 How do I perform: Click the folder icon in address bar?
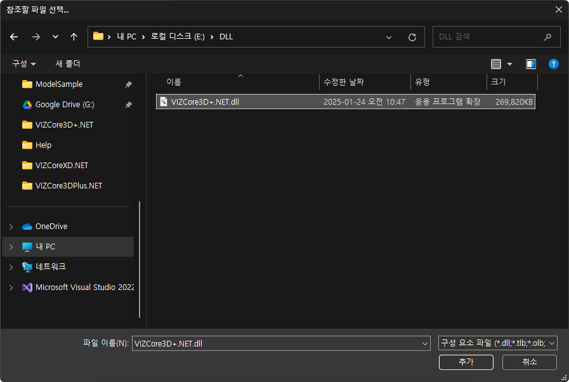tap(98, 36)
